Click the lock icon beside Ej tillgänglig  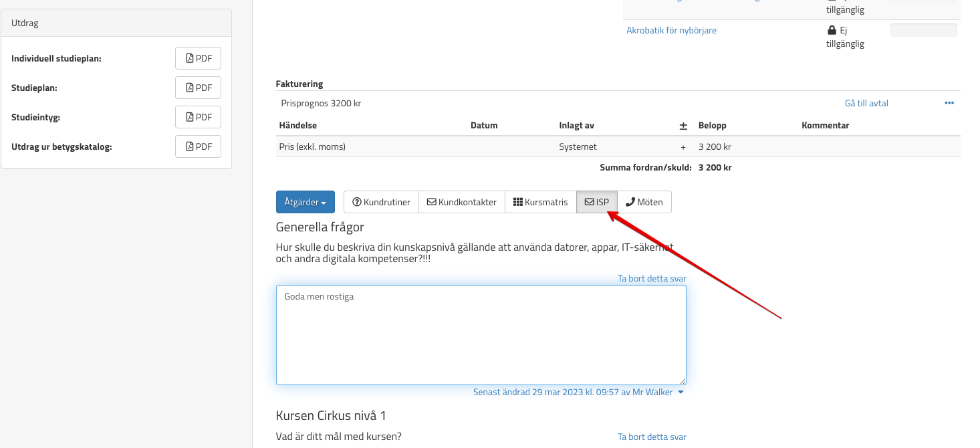coord(832,30)
